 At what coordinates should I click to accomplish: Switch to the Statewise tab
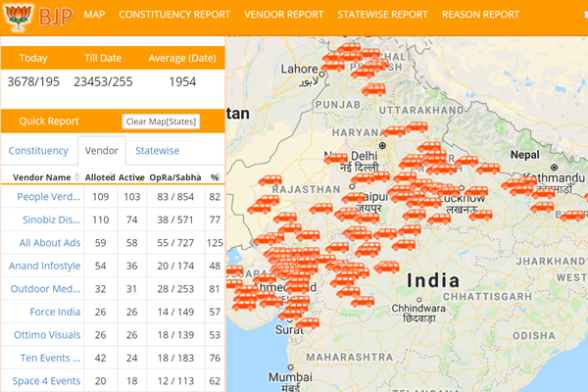(157, 150)
